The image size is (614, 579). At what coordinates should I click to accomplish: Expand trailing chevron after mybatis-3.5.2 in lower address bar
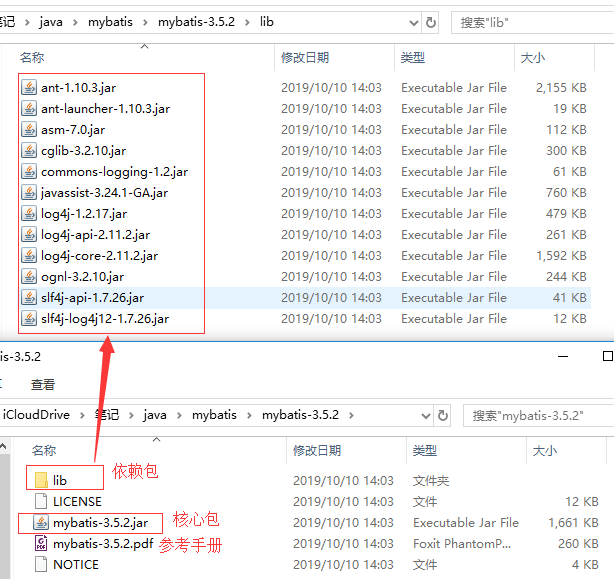[351, 415]
